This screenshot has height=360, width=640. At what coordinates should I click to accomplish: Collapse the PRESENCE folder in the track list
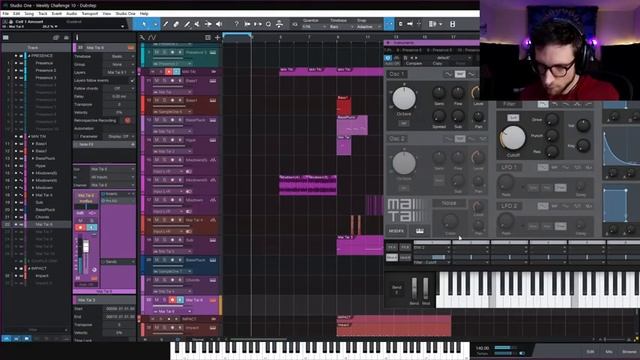pos(29,56)
